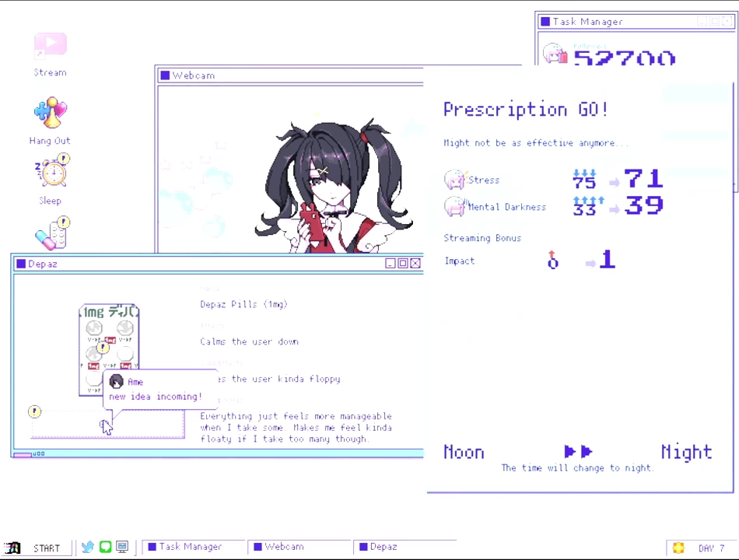Click the sun icon beside DAY 7
Image resolution: width=739 pixels, height=560 pixels.
pyautogui.click(x=678, y=548)
